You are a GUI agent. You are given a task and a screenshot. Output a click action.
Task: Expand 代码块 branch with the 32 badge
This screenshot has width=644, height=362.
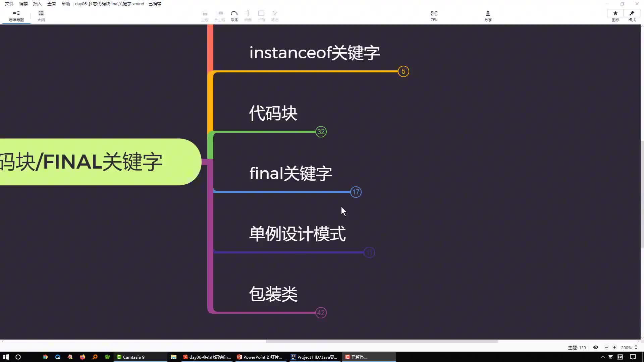[x=321, y=132]
